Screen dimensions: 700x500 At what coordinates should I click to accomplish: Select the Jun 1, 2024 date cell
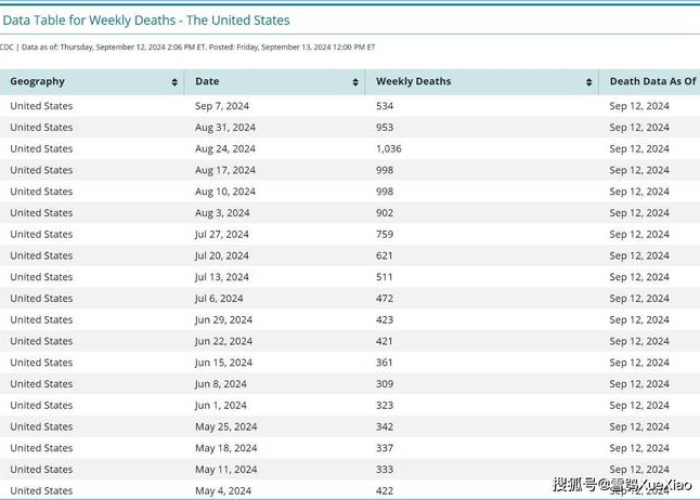click(221, 406)
